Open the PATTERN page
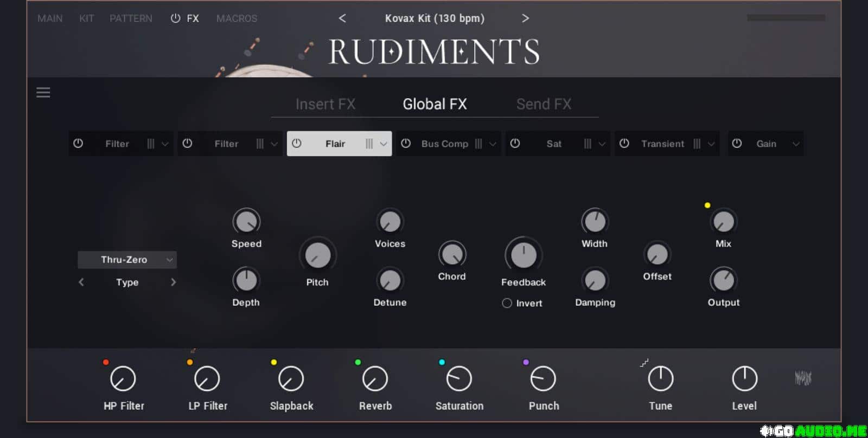 pos(131,18)
